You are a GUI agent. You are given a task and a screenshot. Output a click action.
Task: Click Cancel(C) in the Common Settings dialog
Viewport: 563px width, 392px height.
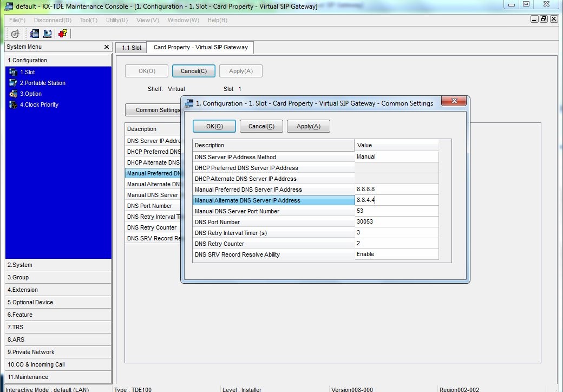tap(261, 126)
